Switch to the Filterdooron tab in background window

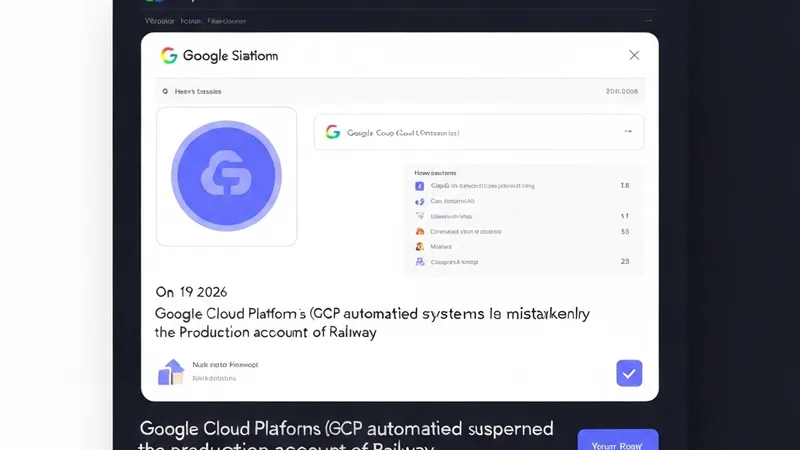coord(227,21)
